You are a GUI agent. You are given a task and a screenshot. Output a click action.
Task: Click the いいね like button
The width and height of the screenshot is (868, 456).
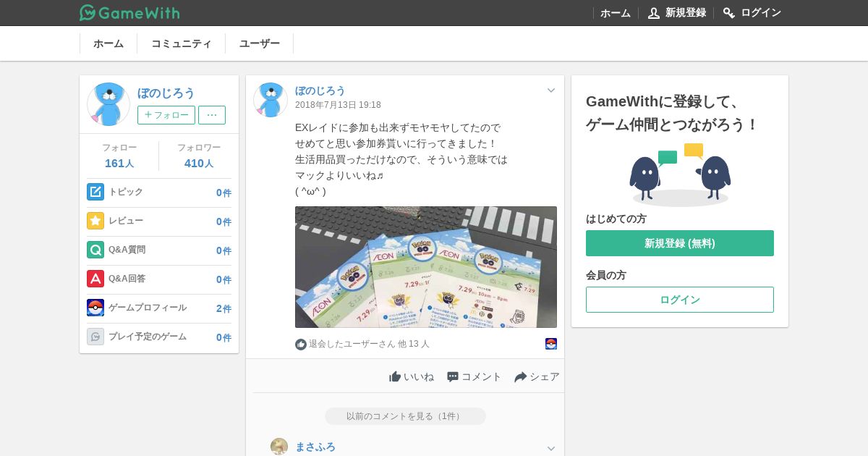coord(412,376)
